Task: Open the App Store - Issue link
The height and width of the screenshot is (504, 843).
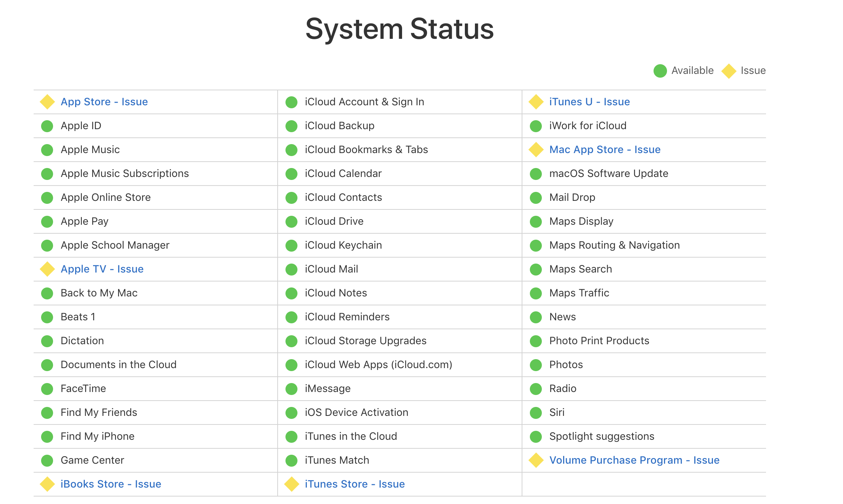Action: click(104, 102)
